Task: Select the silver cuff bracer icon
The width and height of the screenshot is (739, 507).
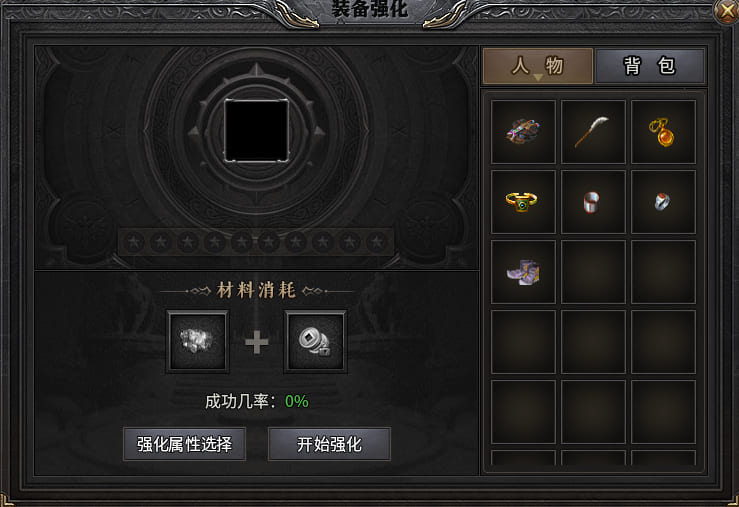Action: click(593, 202)
